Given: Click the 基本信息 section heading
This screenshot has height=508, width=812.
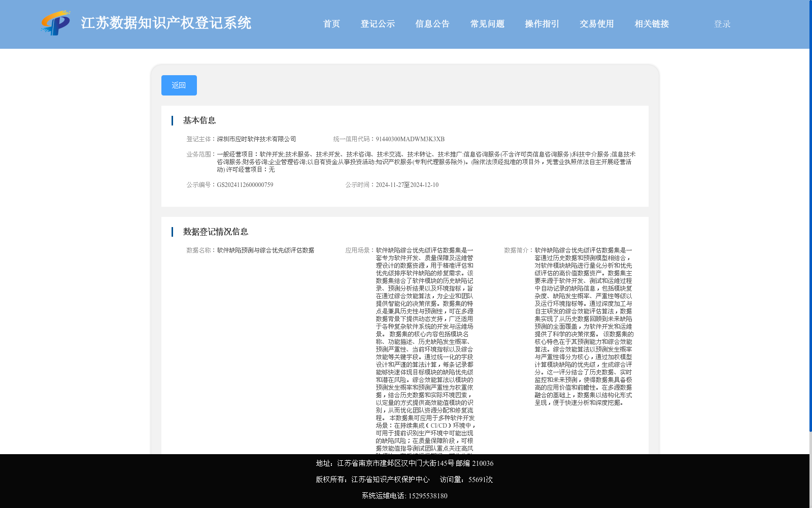Looking at the screenshot, I should (199, 120).
